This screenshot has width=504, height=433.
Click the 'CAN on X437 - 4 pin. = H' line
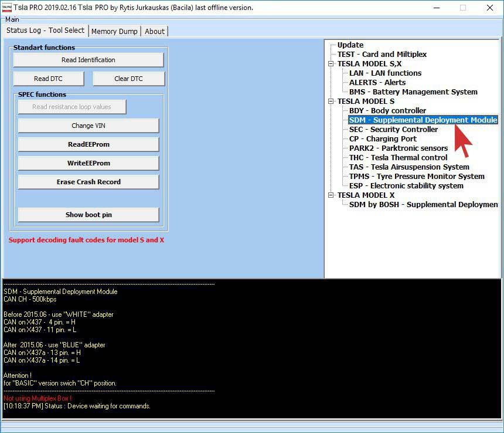(39, 322)
